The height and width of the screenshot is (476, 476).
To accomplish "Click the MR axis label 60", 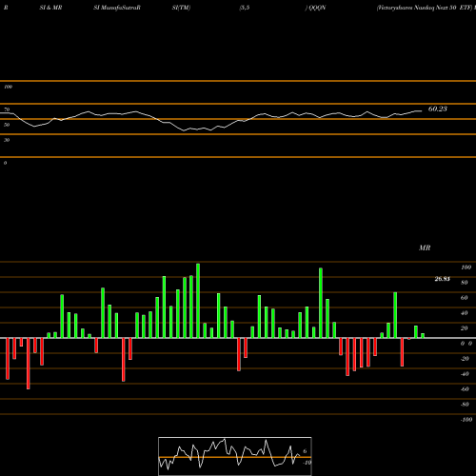I will [x=465, y=298].
